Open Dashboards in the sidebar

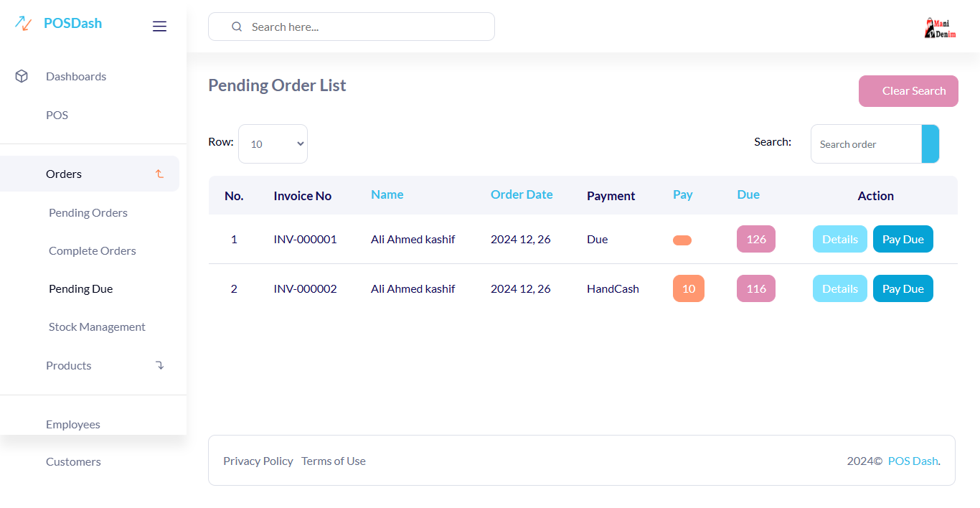coord(76,76)
